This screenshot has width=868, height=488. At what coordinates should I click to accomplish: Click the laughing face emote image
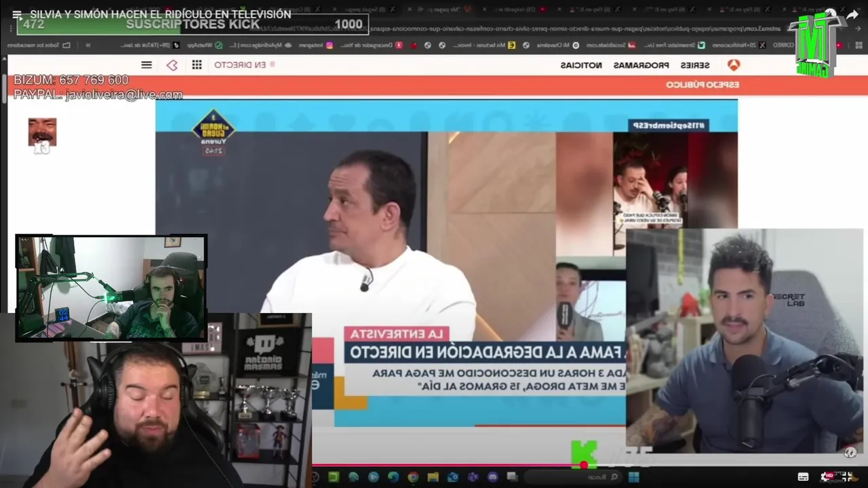(x=42, y=132)
